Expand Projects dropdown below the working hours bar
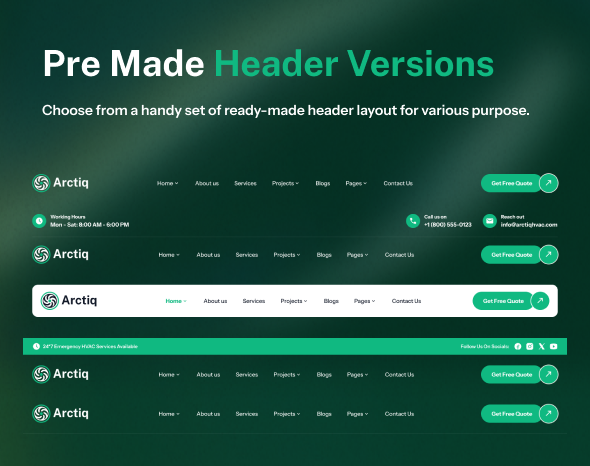The image size is (590, 466). tap(287, 255)
